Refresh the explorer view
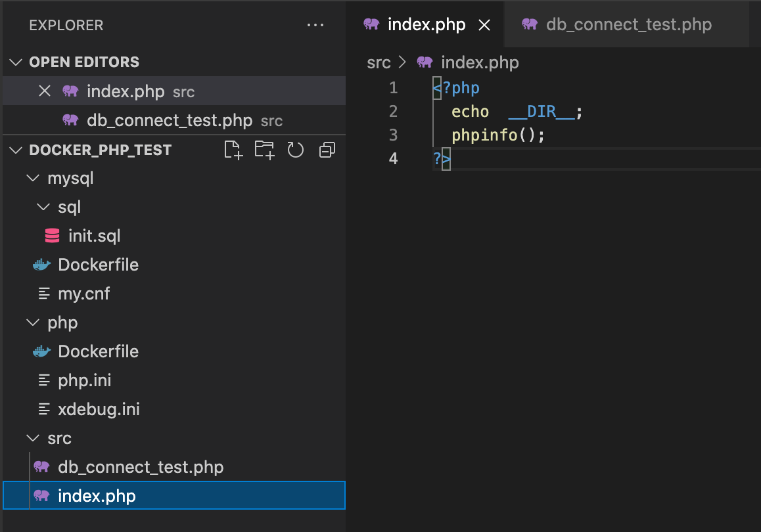Image resolution: width=761 pixels, height=532 pixels. (296, 150)
